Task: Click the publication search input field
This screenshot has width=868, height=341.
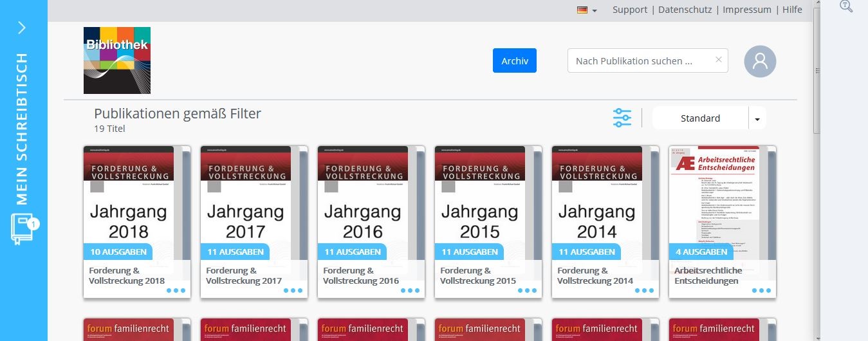Action: tap(640, 61)
